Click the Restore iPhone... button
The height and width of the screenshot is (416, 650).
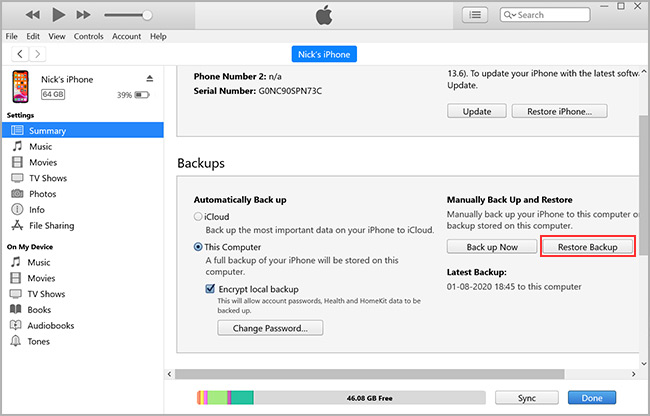[x=559, y=111]
